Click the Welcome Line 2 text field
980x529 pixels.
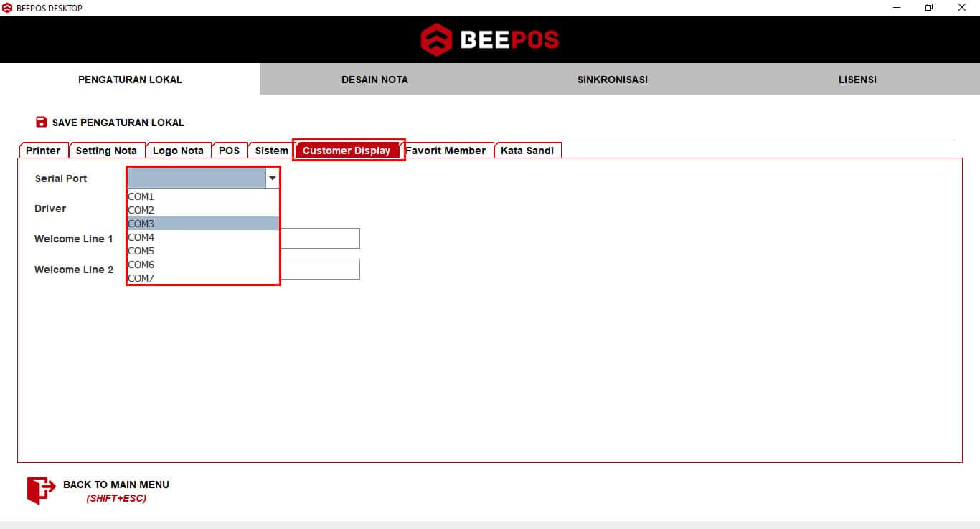[x=320, y=270]
